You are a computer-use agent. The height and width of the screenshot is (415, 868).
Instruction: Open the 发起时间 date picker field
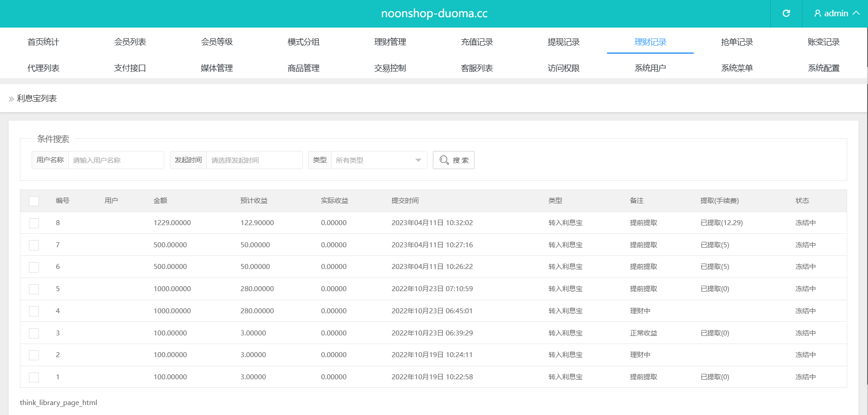coord(254,160)
